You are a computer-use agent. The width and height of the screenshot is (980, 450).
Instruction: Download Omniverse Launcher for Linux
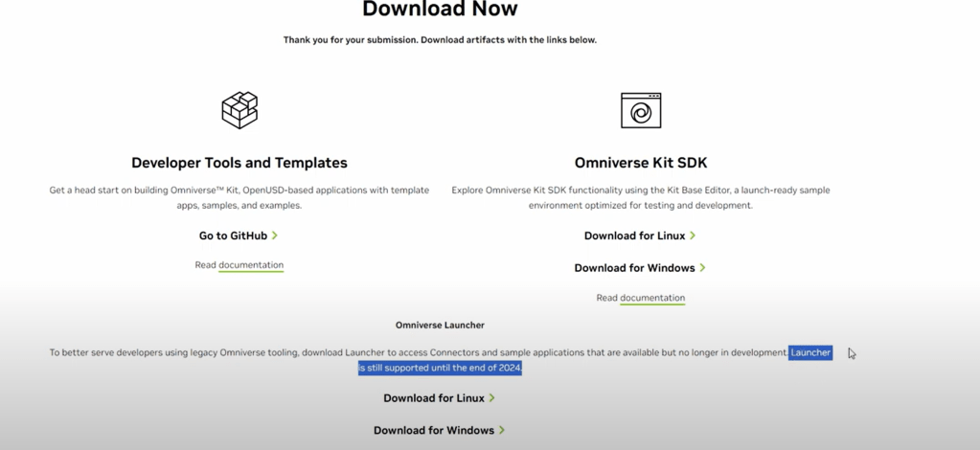tap(434, 398)
